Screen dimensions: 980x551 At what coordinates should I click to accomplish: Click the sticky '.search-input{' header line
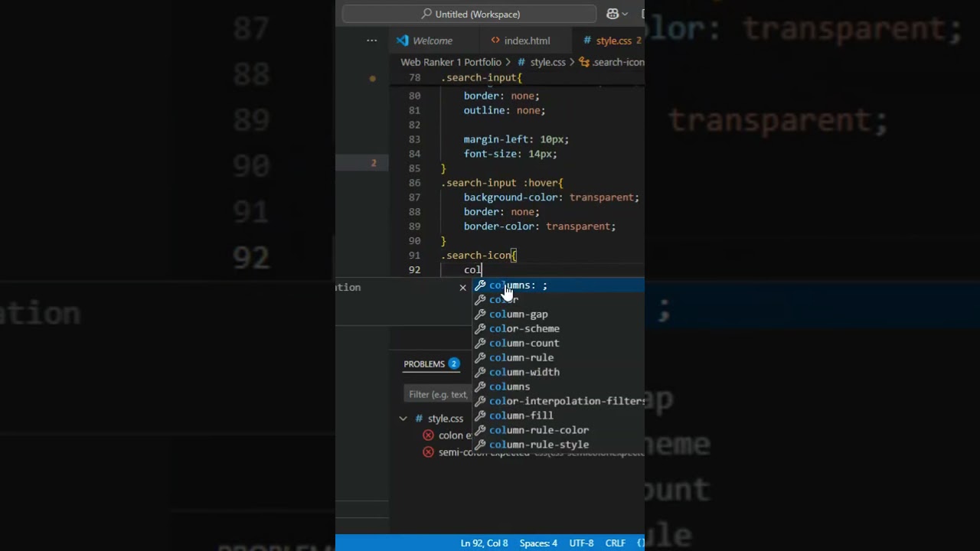(x=482, y=78)
